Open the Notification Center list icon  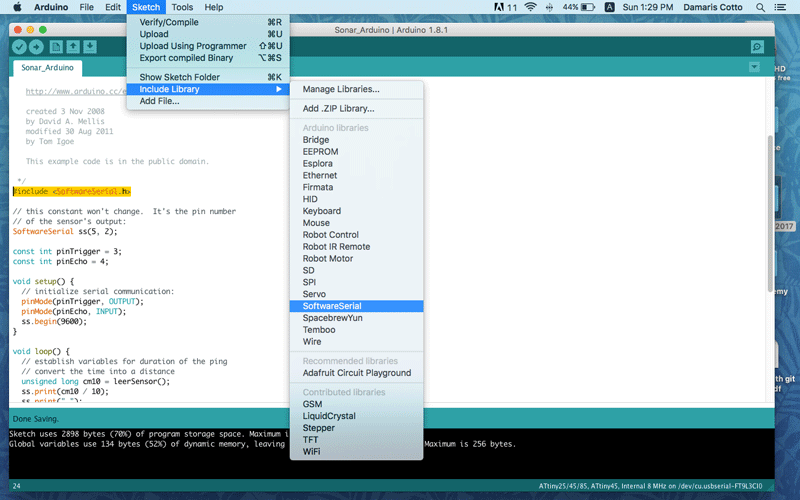coord(780,7)
